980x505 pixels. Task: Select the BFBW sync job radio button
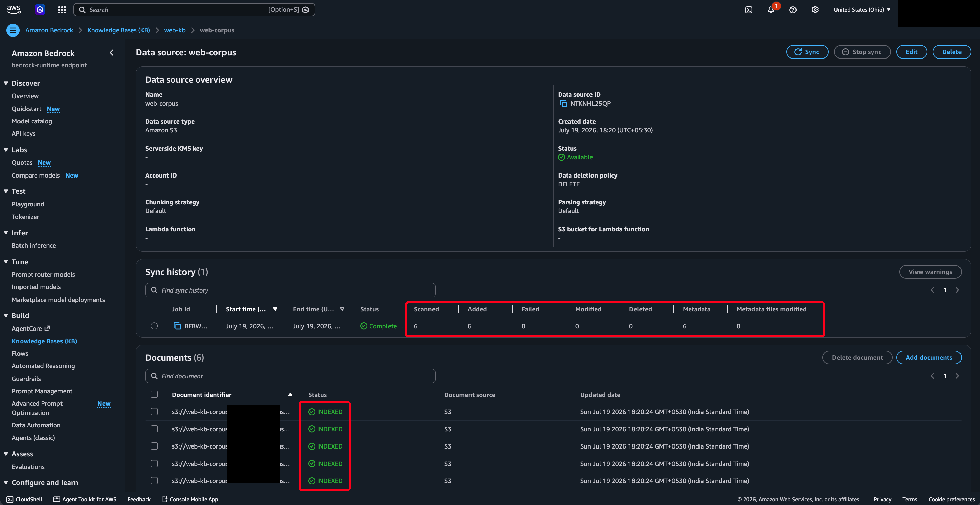coord(154,326)
